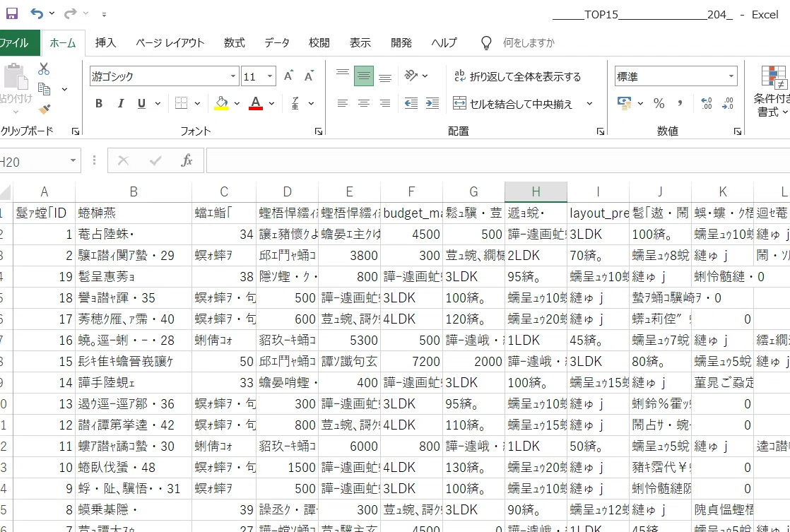Open the 開発 tab
The height and width of the screenshot is (532, 790).
click(x=401, y=43)
